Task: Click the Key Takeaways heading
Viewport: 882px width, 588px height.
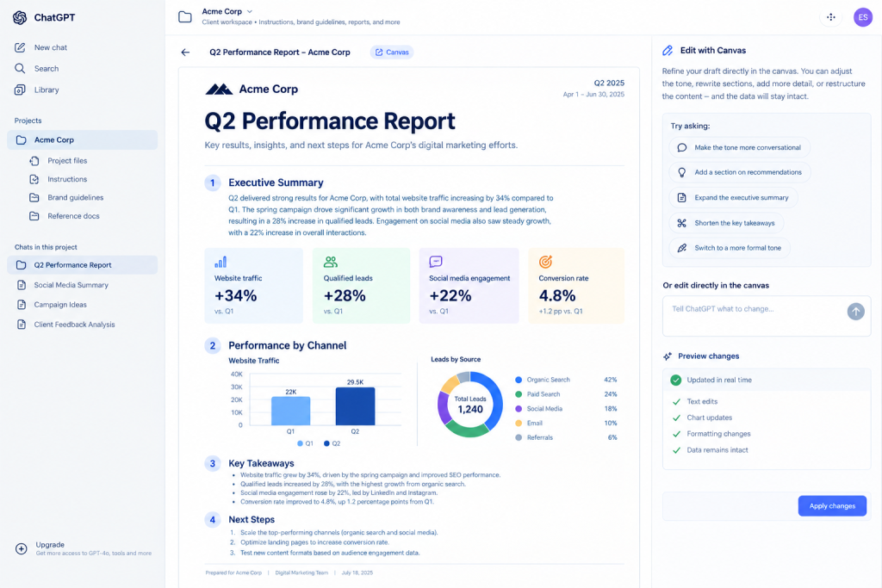Action: (x=261, y=463)
